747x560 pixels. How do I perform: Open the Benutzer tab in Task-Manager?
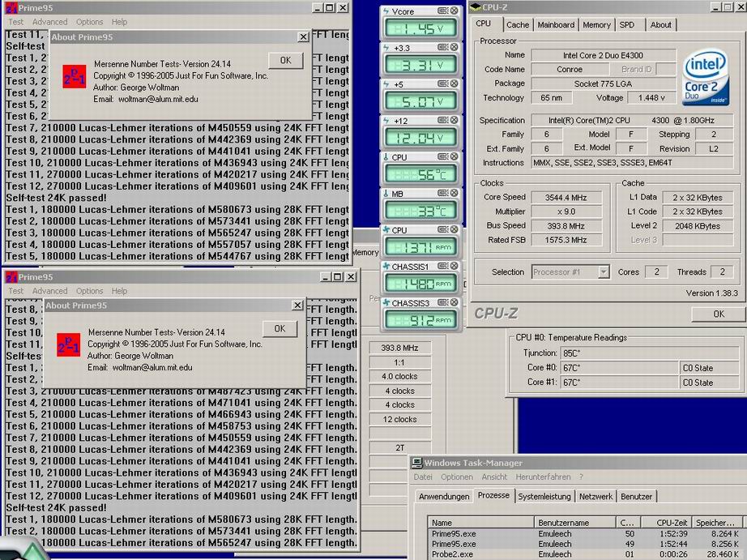point(636,496)
